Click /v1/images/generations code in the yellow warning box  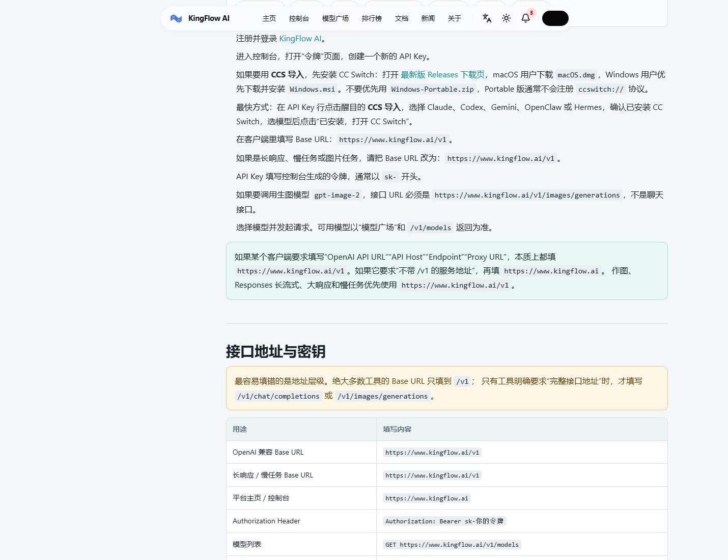[x=383, y=396]
